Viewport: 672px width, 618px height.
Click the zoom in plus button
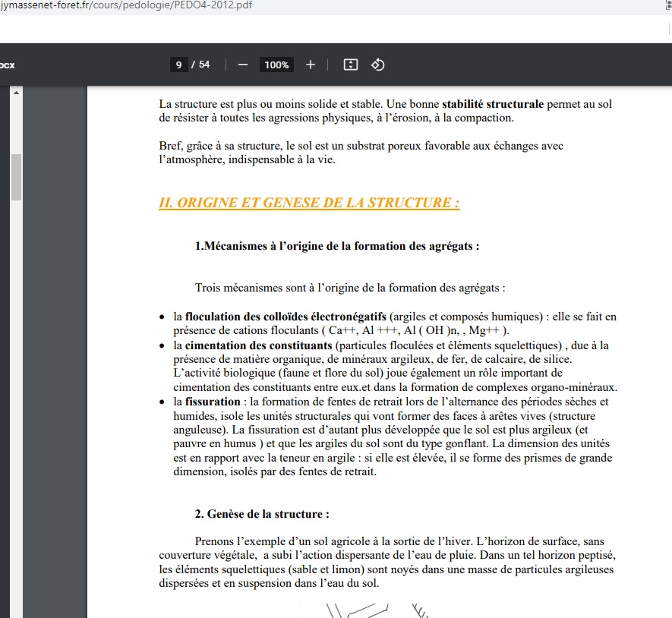[x=310, y=65]
